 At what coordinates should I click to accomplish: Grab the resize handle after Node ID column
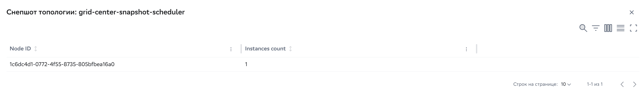point(241,49)
